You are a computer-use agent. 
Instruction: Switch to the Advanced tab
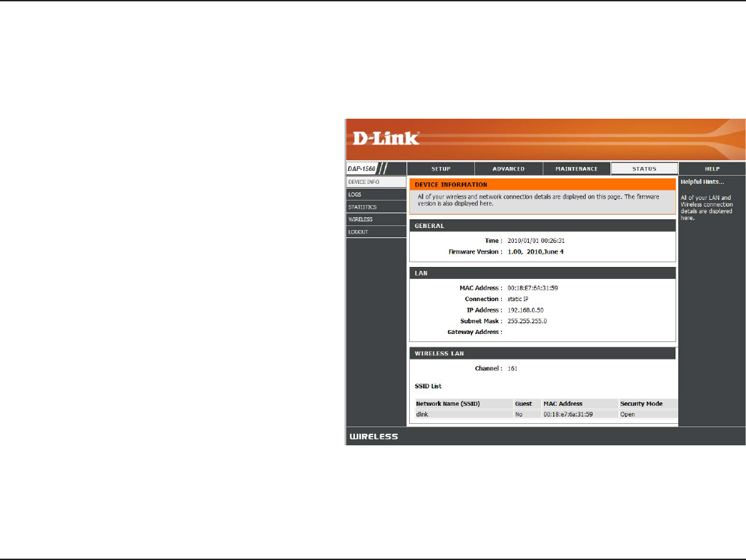(x=509, y=169)
